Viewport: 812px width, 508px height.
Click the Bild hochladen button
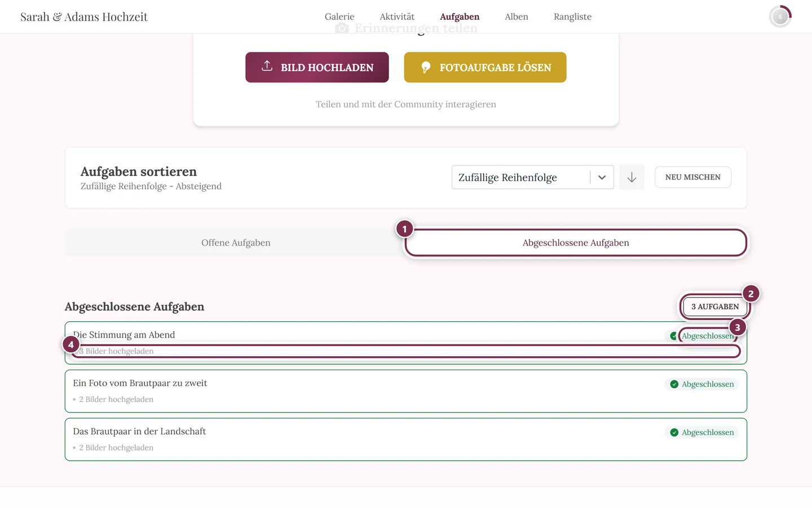[x=317, y=67]
